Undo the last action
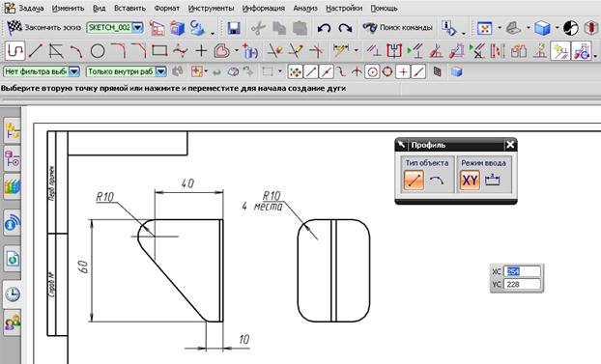Viewport: 601px width, 364px height. [x=325, y=28]
